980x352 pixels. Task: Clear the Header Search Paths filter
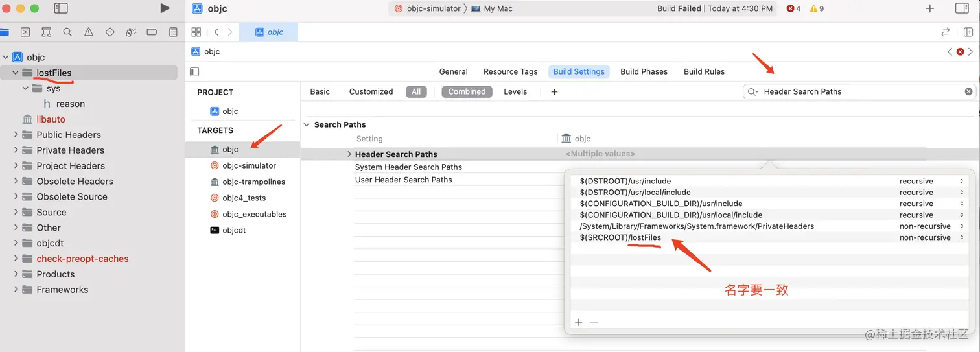point(968,91)
